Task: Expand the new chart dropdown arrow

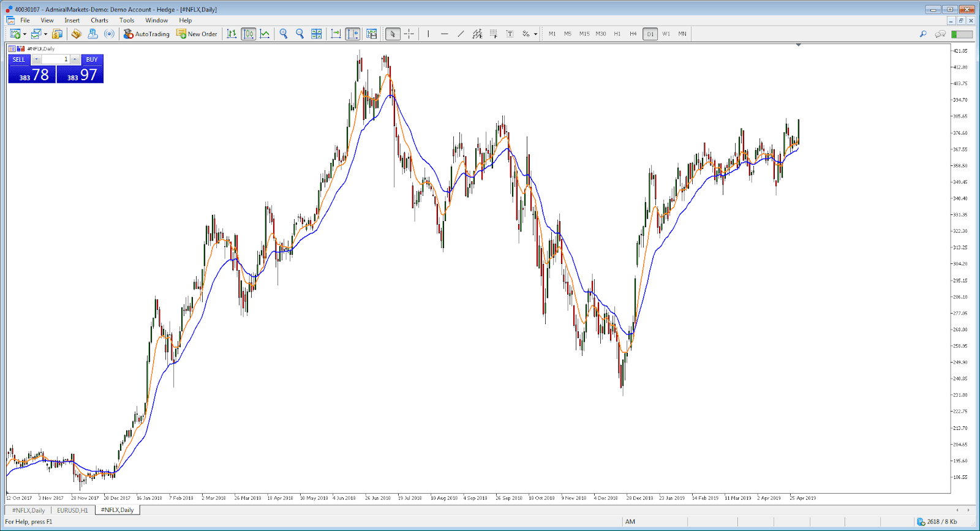Action: click(24, 34)
